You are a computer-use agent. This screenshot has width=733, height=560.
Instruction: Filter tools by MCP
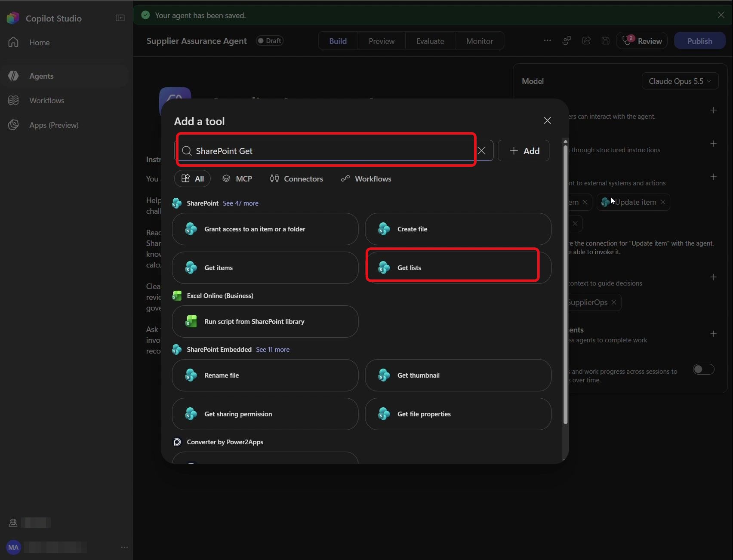point(237,178)
